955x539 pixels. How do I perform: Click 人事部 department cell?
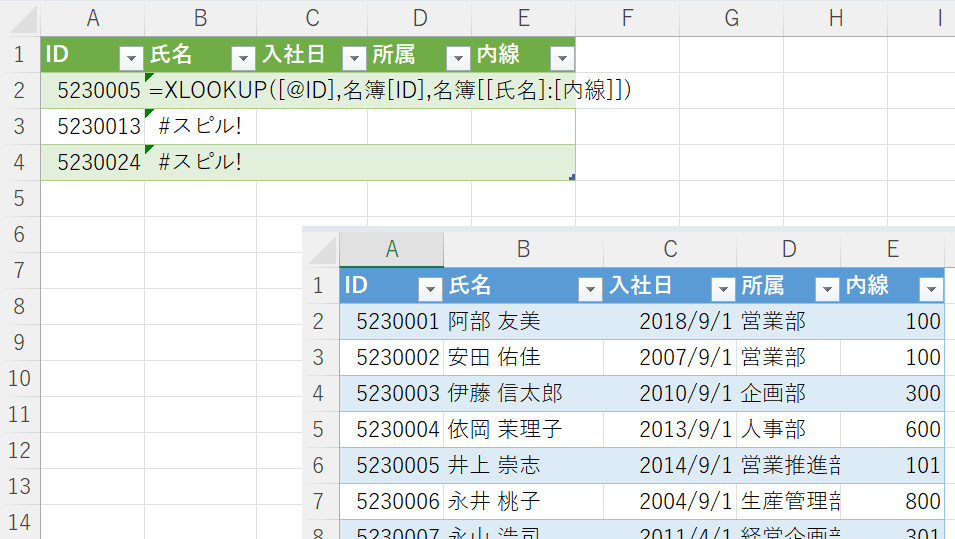coord(789,429)
